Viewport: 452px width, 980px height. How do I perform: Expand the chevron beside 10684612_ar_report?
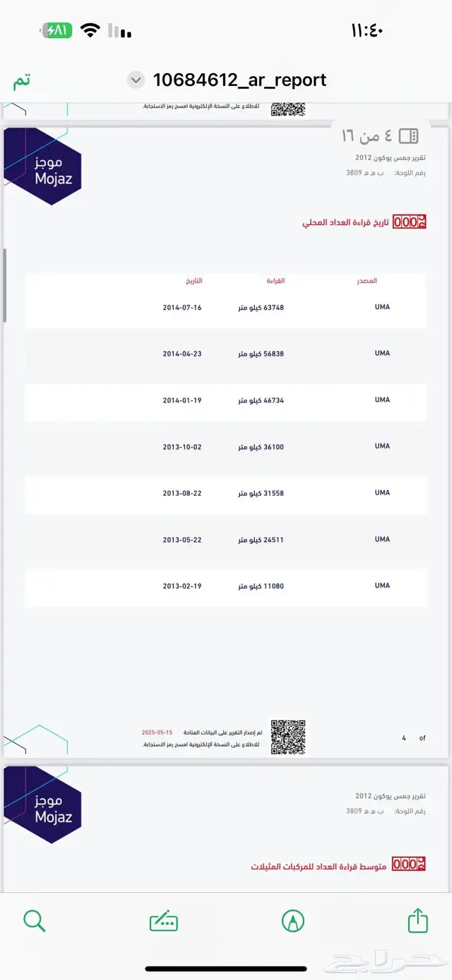pyautogui.click(x=136, y=81)
